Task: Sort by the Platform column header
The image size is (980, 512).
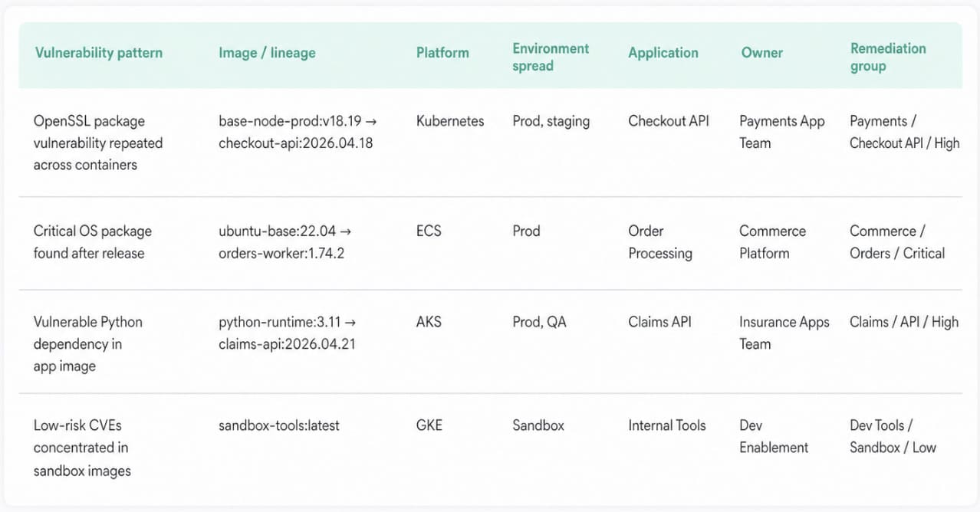Action: [x=442, y=53]
